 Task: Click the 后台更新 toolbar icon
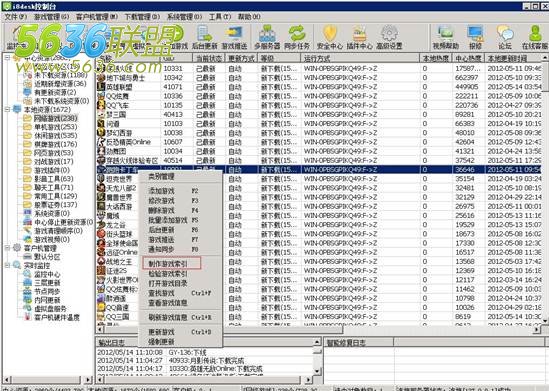[204, 37]
